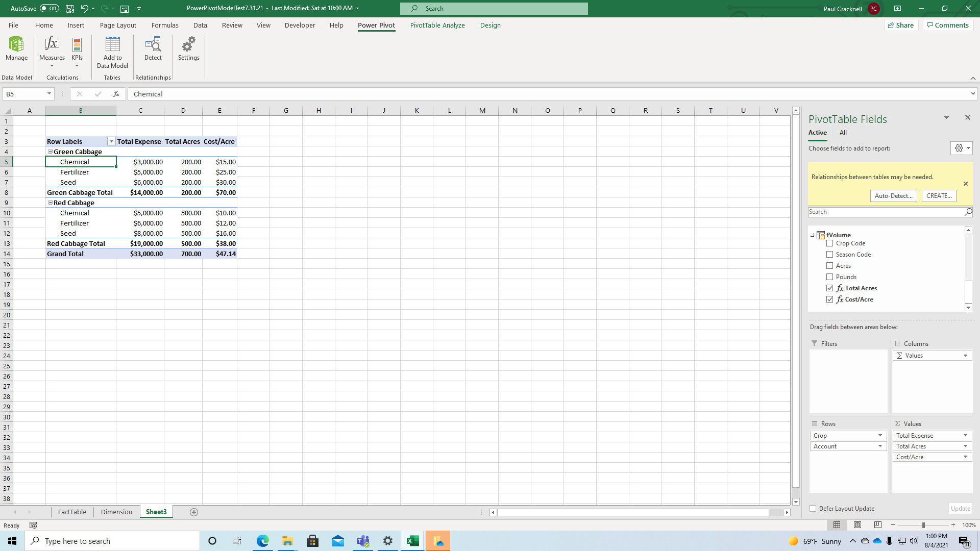This screenshot has width=980, height=551.
Task: Collapse the fVolume table in field list
Action: point(813,235)
